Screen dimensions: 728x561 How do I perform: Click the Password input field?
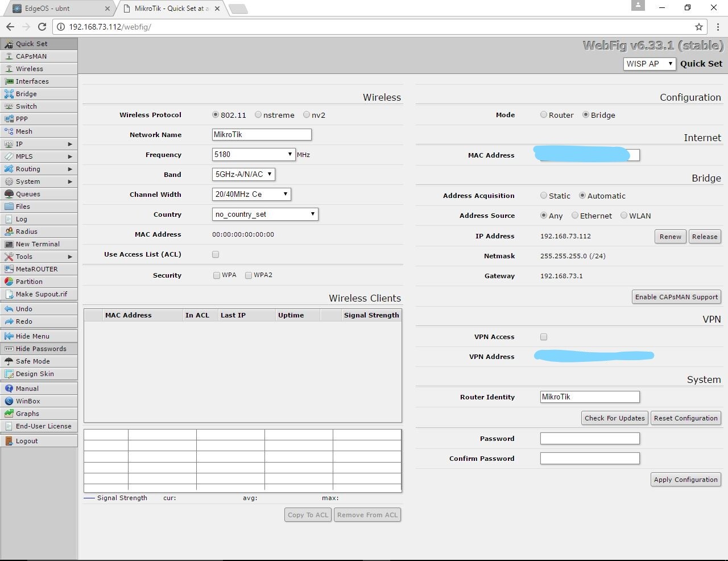point(590,438)
